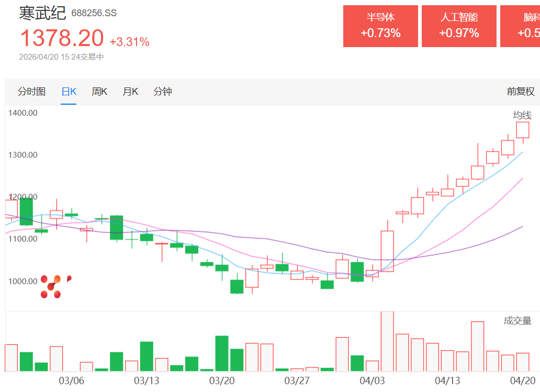Screen dimensions: 540x392
Task: Click the tallest volume bar after 04/03
Action: click(387, 341)
